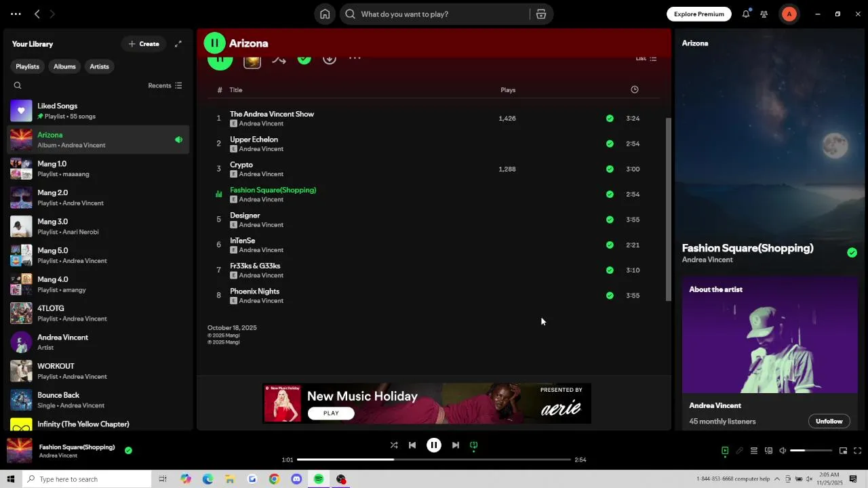Toggle saved checkmark for Fr33ks & G33ks
This screenshot has height=488, width=868.
(610, 270)
